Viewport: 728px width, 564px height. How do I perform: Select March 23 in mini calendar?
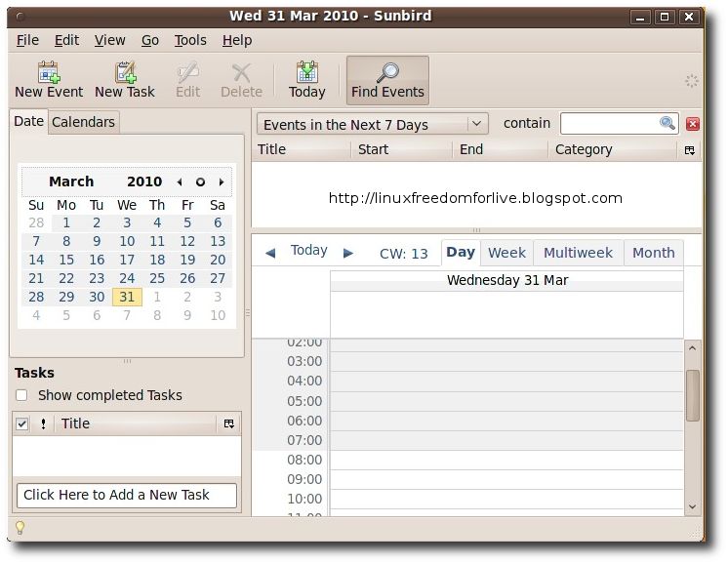pos(97,278)
